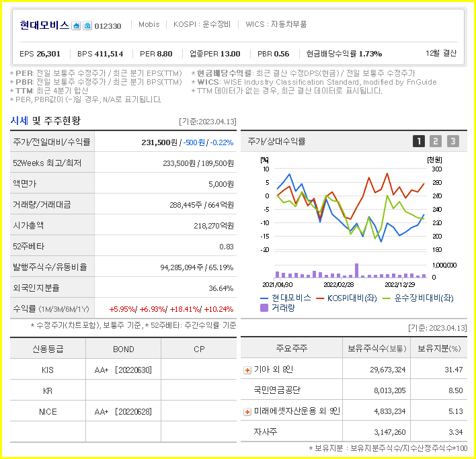This screenshot has width=476, height=459.
Task: Click the +10.24% one-year return
Action: 219,309
